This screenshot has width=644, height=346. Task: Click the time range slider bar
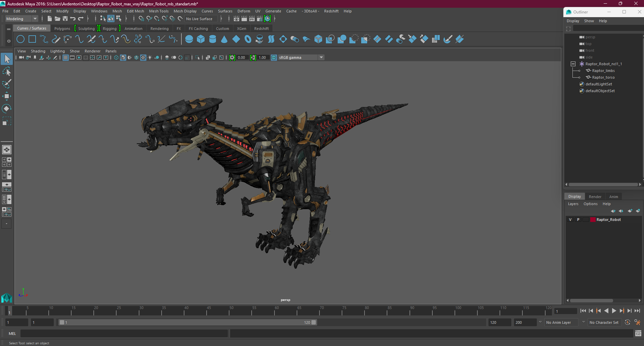pos(187,322)
